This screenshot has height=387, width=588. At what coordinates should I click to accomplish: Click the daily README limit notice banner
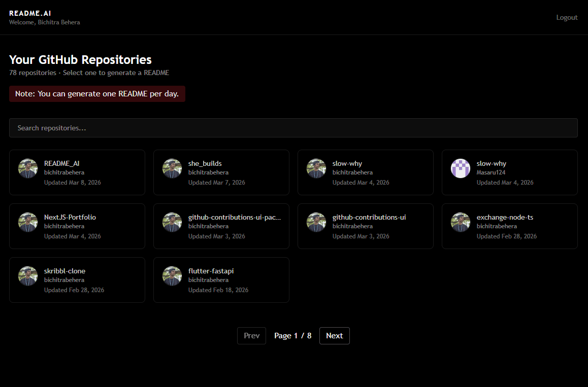tap(97, 94)
